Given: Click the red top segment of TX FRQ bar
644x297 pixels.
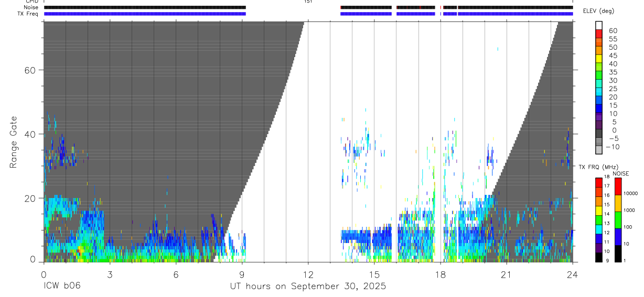Looking at the screenshot, I should [599, 183].
